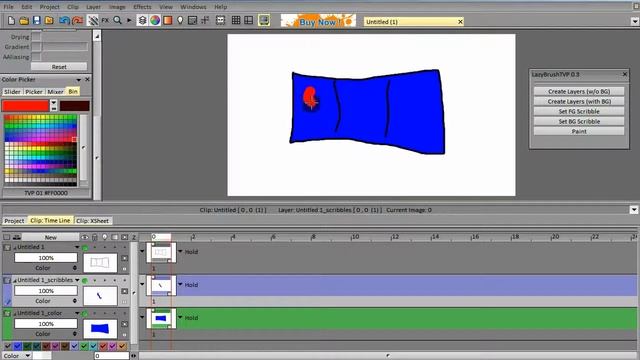
Task: Open the Project tab
Action: (x=14, y=221)
